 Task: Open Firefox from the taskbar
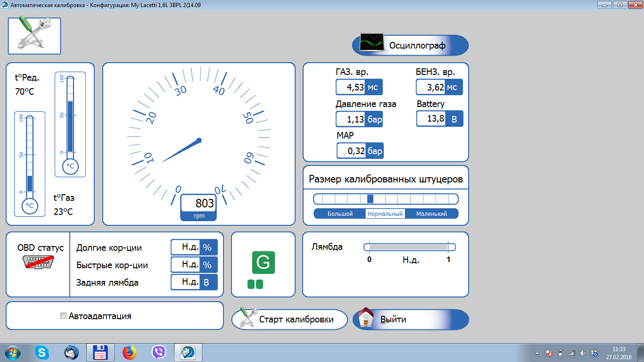[129, 353]
